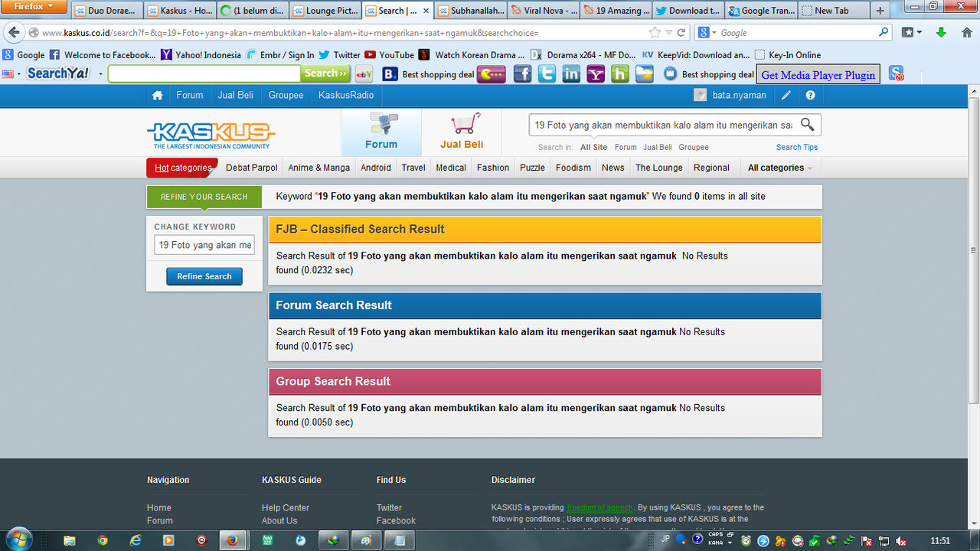The width and height of the screenshot is (980, 551).
Task: Click the Google search magnifier in browser
Action: click(884, 33)
